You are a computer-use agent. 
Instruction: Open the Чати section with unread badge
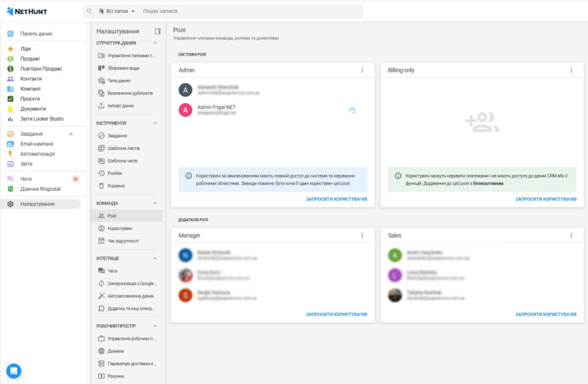coord(26,179)
